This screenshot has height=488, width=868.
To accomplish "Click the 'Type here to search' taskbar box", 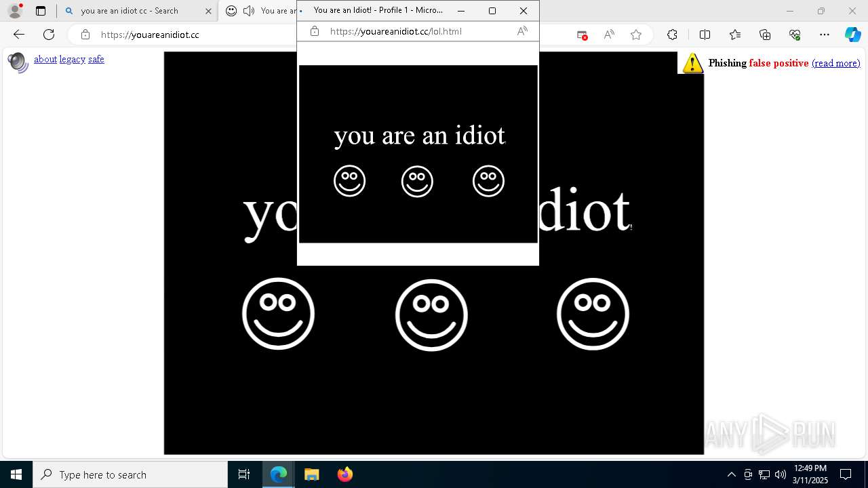I will [130, 474].
